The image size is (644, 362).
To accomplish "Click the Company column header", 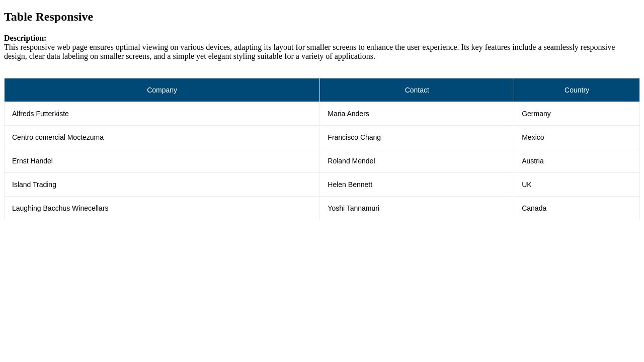I will tap(162, 90).
